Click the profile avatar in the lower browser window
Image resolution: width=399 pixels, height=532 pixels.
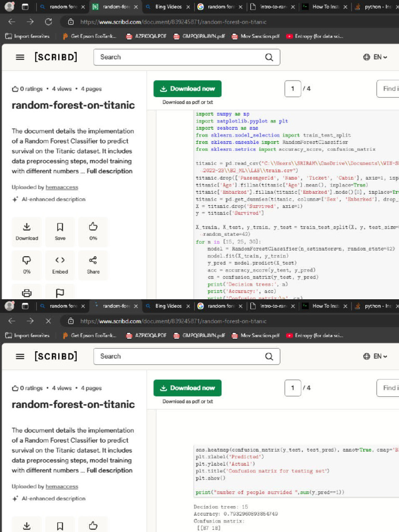pyautogui.click(x=9, y=305)
